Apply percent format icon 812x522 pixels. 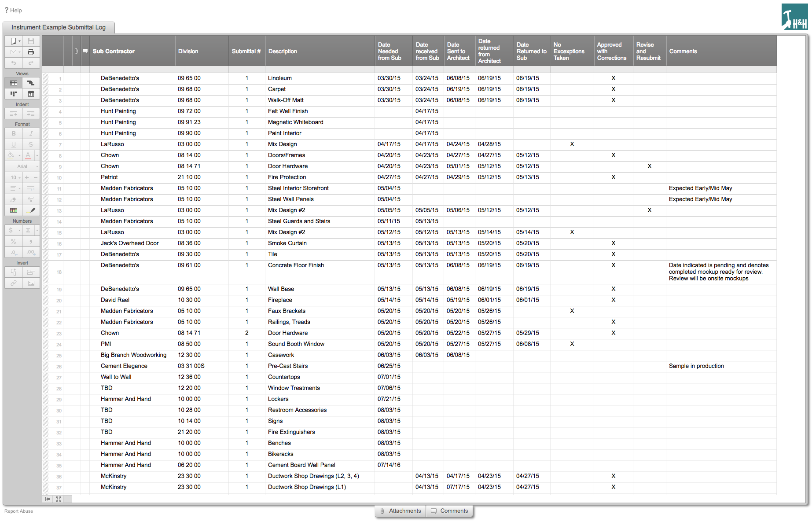click(13, 241)
